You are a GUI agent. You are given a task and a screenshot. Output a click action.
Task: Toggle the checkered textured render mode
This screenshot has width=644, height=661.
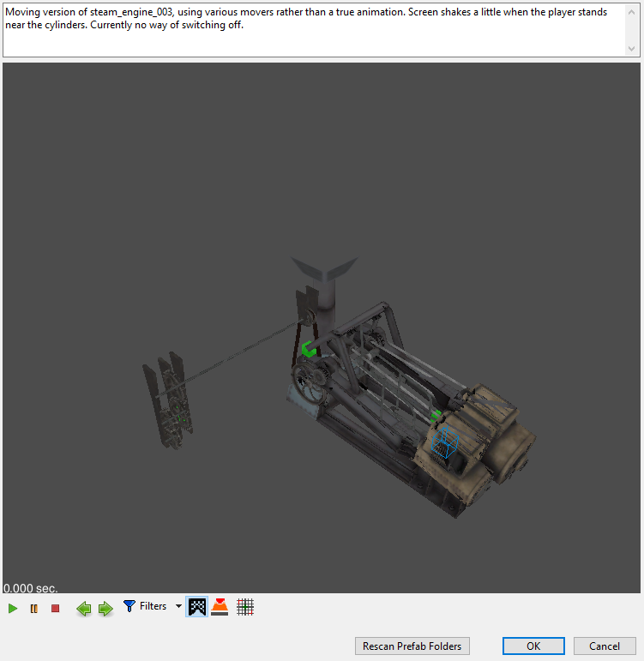tap(197, 607)
